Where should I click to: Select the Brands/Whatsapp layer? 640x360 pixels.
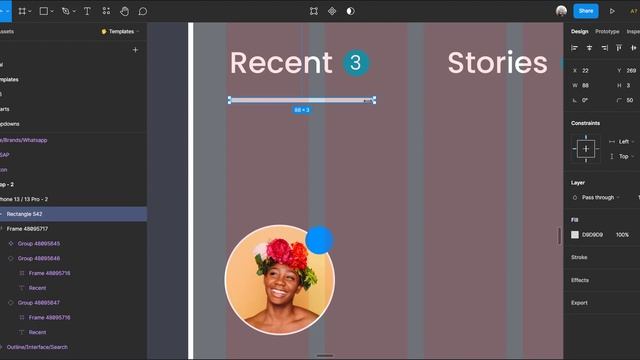(x=73, y=140)
